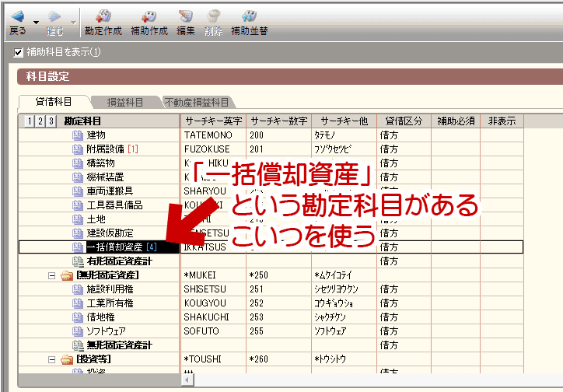Select the ソフトウェア account row

[x=271, y=331]
